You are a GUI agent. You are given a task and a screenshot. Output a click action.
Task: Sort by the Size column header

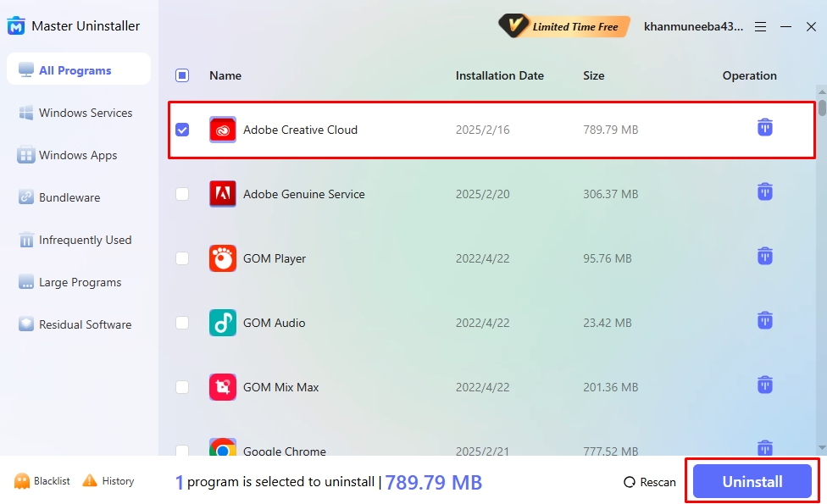tap(593, 75)
